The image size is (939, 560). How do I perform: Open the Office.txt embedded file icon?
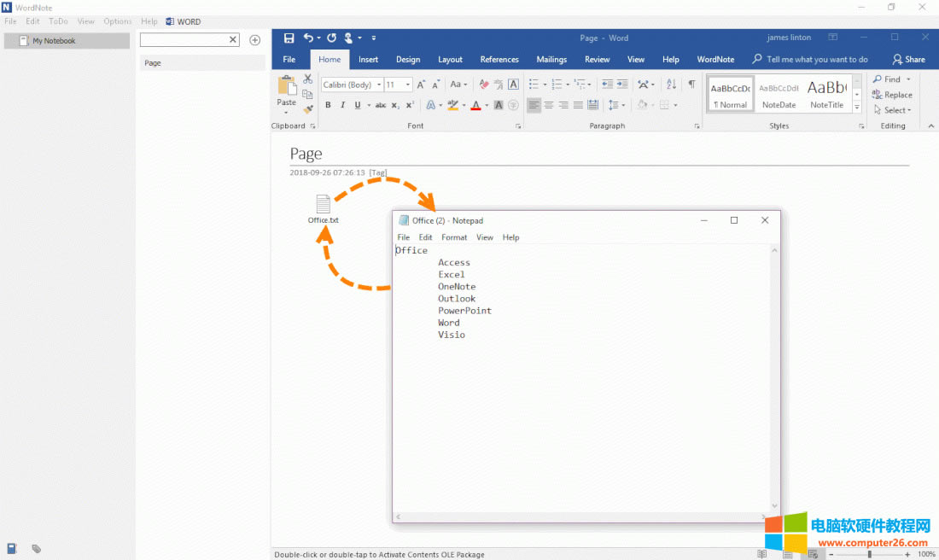pos(323,205)
